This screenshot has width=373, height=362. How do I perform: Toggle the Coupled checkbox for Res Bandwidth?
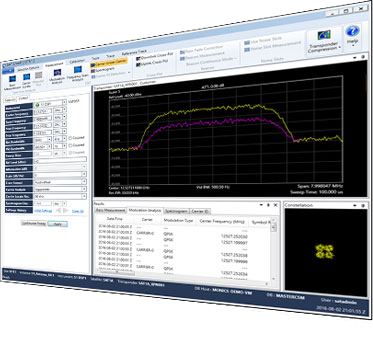[x=70, y=138]
